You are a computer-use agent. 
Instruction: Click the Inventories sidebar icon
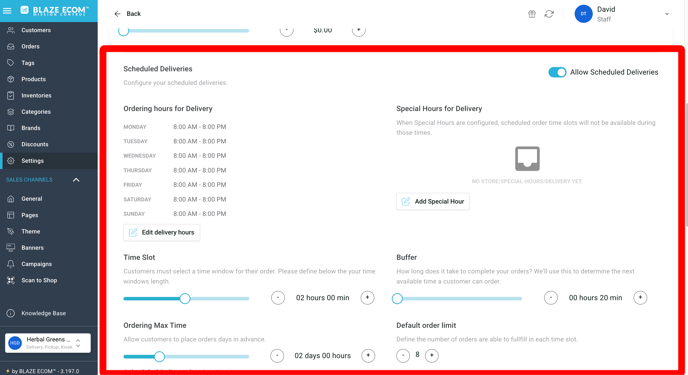pyautogui.click(x=11, y=95)
